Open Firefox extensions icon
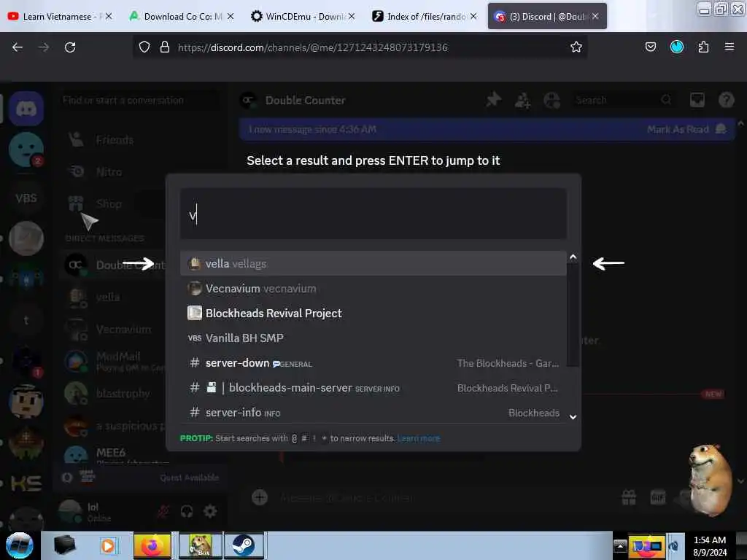Screen dimensions: 747x560 [703, 47]
